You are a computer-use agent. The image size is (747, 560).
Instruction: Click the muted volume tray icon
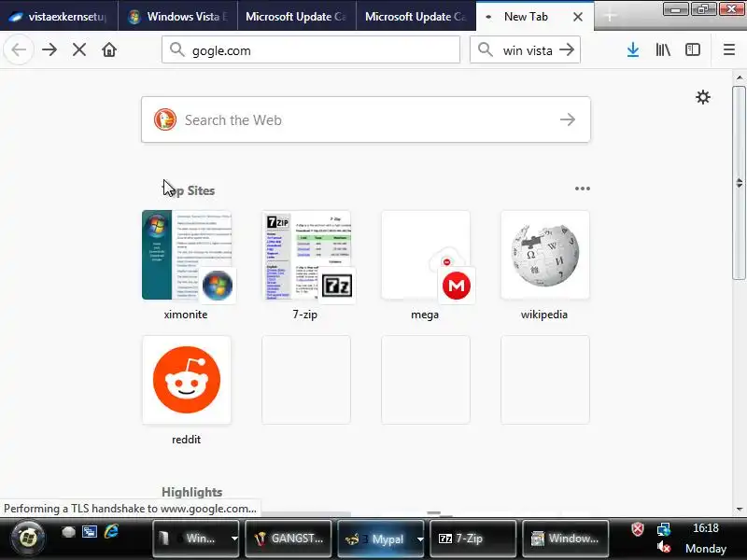(664, 548)
